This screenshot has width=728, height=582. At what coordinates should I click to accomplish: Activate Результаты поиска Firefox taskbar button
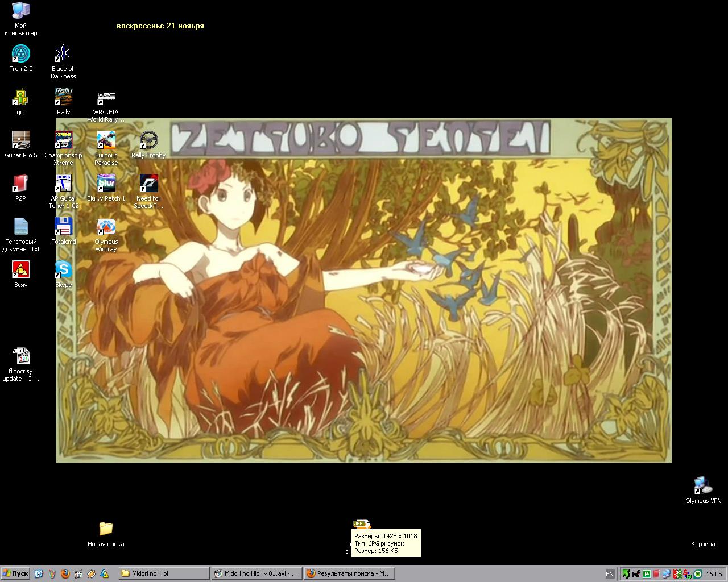tap(349, 573)
